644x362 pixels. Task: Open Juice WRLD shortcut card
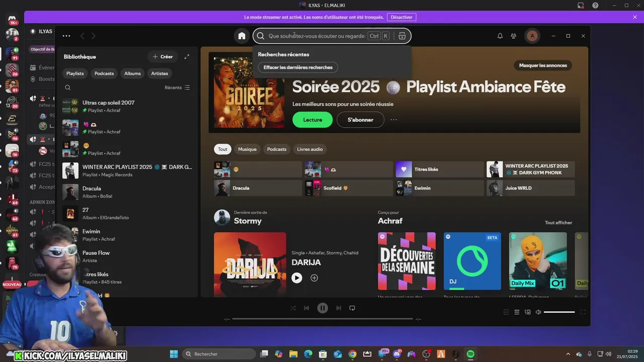coord(530,188)
